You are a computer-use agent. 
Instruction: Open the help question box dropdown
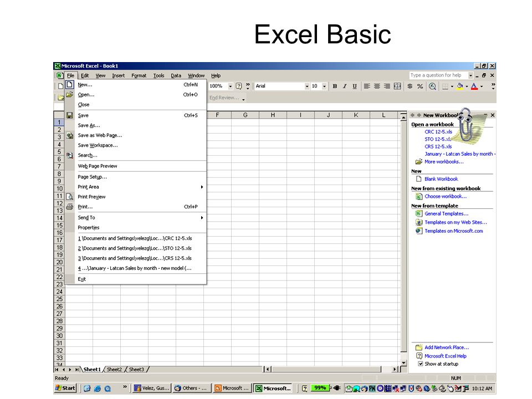pos(470,75)
